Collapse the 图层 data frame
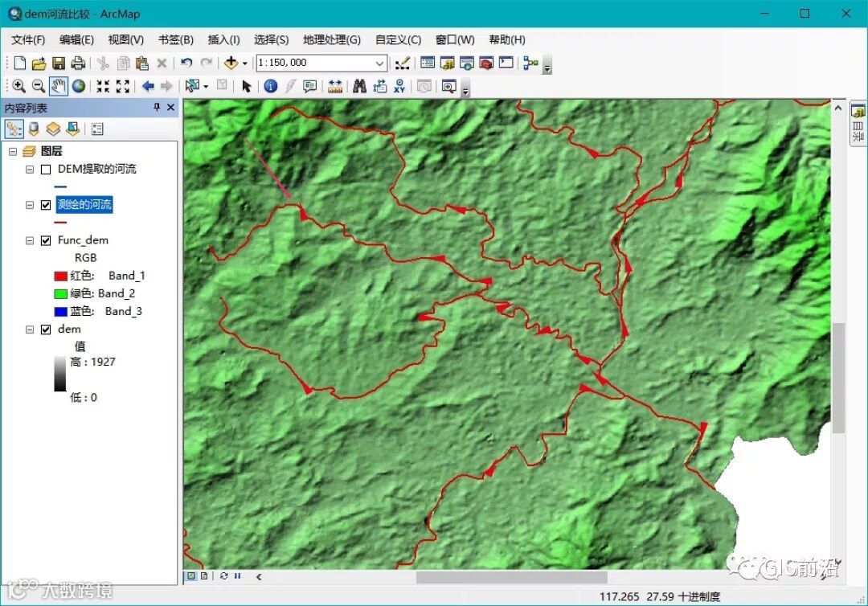 pyautogui.click(x=13, y=151)
